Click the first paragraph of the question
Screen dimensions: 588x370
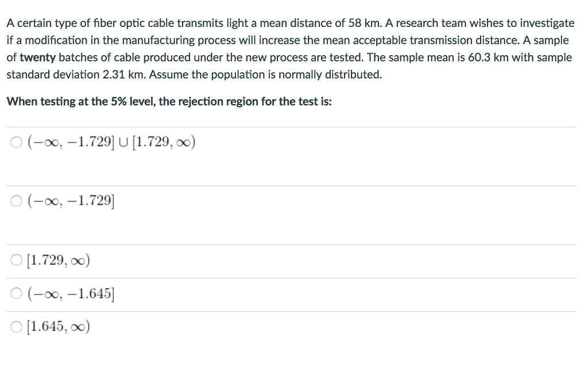pos(287,48)
